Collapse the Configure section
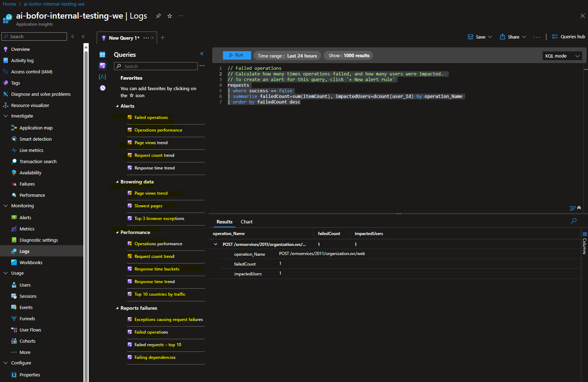This screenshot has width=588, height=382. pyautogui.click(x=6, y=363)
